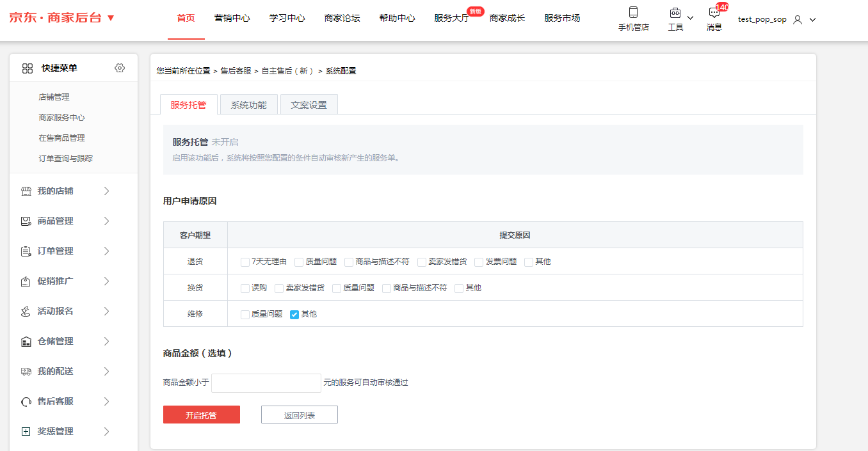
Task: Focus the 商品金额小于 amount input field
Action: coord(266,383)
